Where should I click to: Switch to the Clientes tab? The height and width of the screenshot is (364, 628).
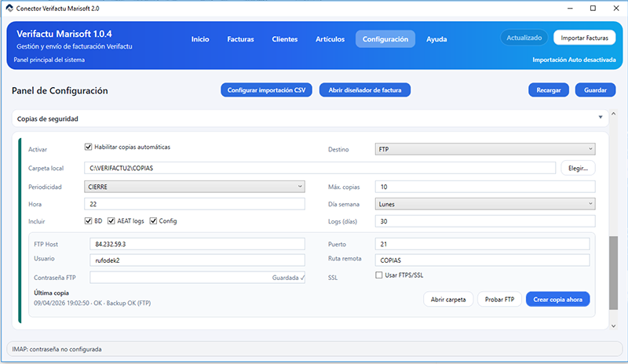coord(285,39)
